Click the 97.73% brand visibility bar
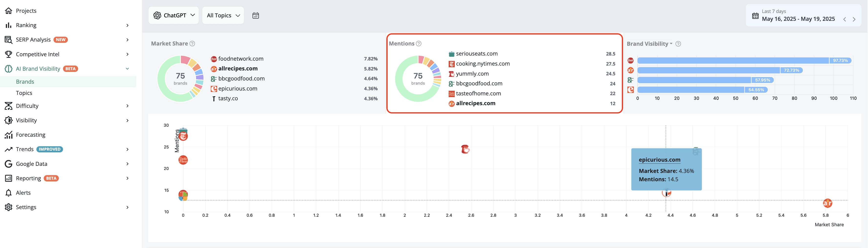 coord(744,61)
